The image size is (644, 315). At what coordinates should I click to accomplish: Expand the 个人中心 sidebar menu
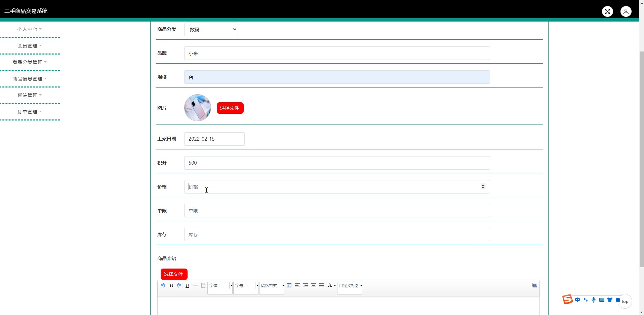[30, 29]
